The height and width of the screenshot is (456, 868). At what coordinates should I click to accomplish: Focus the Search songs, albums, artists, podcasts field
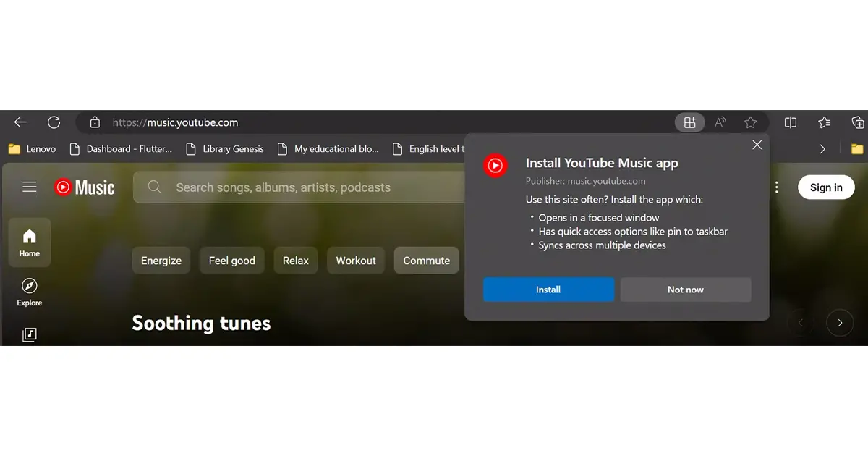(299, 187)
